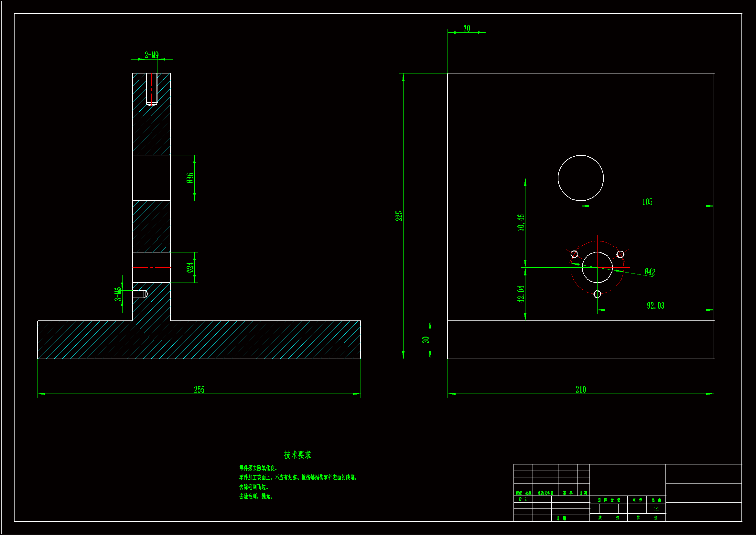Click the "处数" title block cell
The width and height of the screenshot is (756, 535).
528,493
